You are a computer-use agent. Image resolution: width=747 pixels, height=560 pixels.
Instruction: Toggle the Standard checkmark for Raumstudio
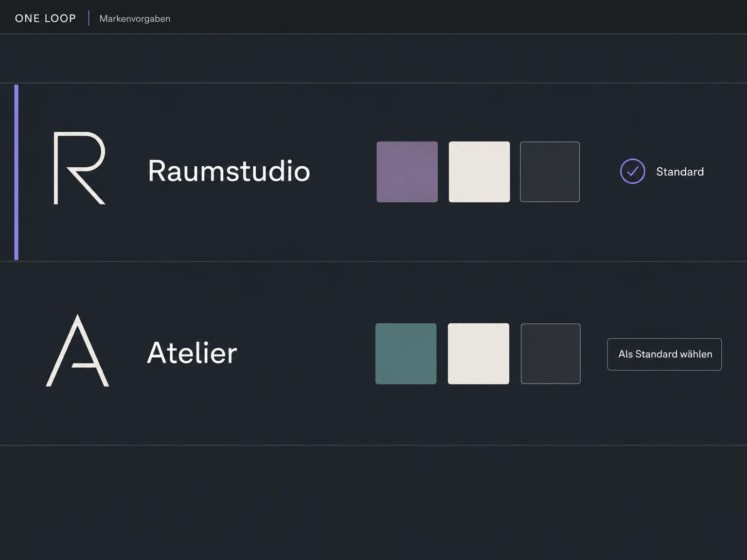pos(632,171)
